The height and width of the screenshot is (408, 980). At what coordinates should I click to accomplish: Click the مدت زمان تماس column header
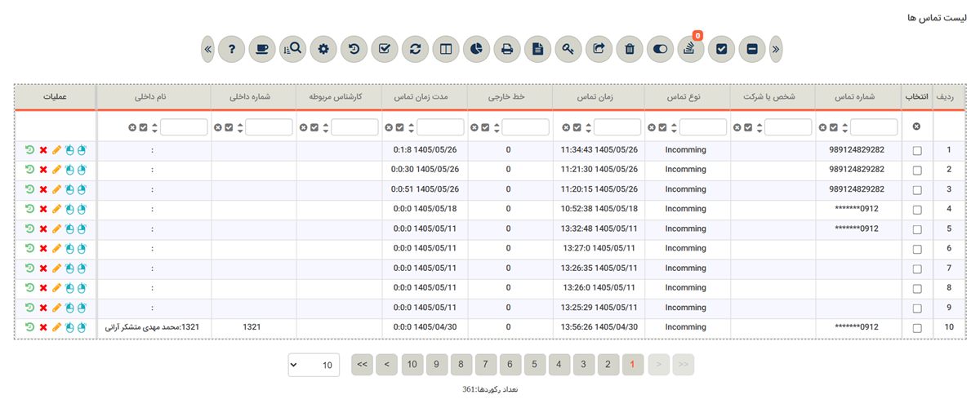coord(425,96)
